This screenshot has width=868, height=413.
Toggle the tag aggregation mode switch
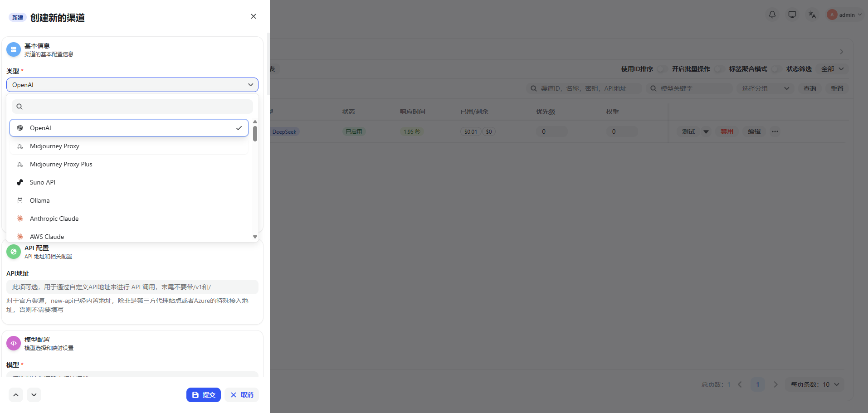pos(776,69)
